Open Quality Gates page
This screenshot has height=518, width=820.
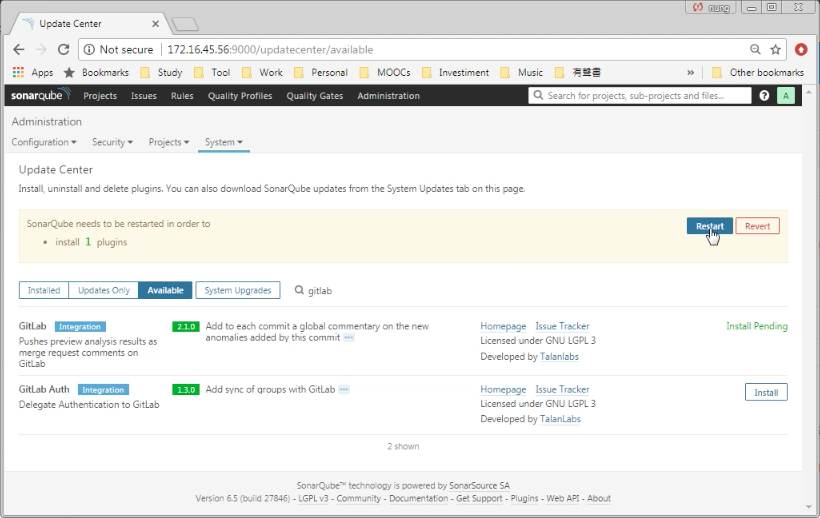click(x=315, y=96)
